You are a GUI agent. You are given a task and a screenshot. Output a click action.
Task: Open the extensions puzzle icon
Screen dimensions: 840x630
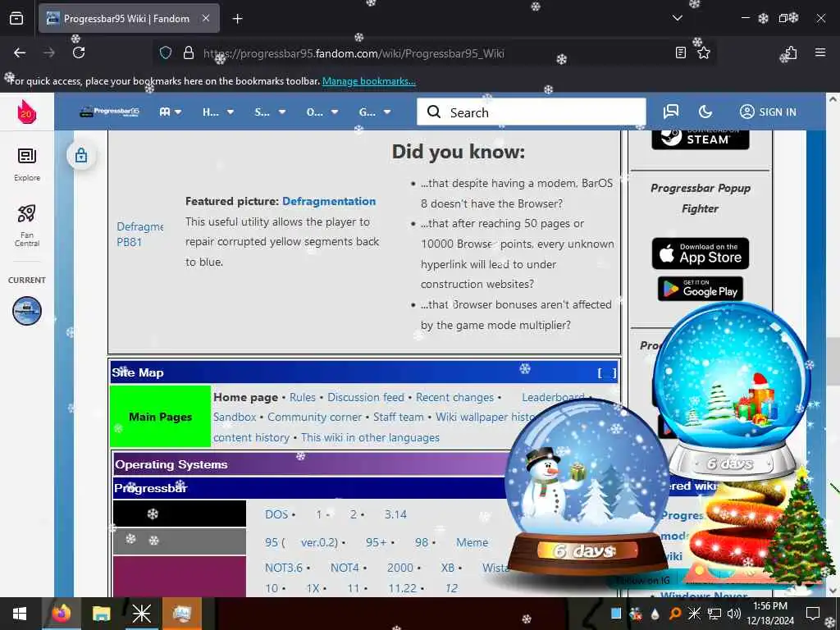(x=791, y=52)
